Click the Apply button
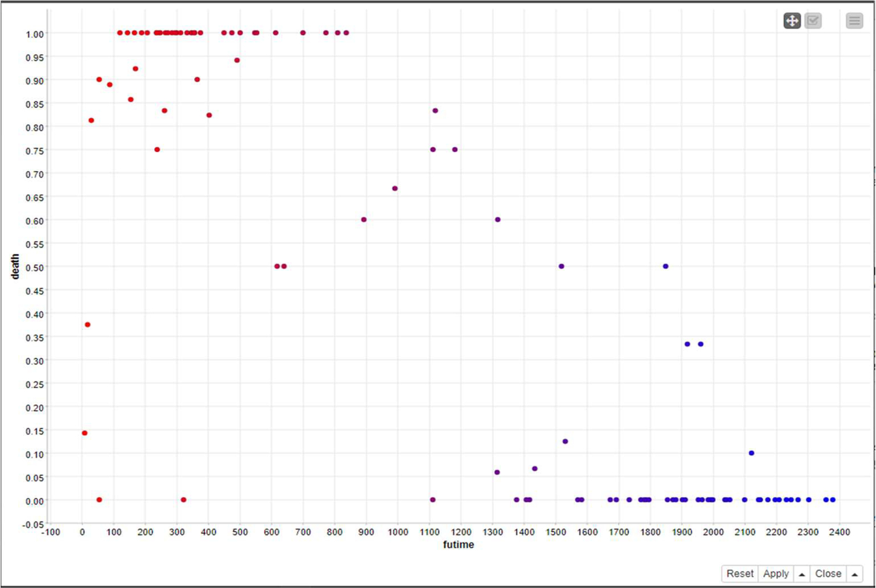Viewport: 876px width, 588px height. (776, 573)
